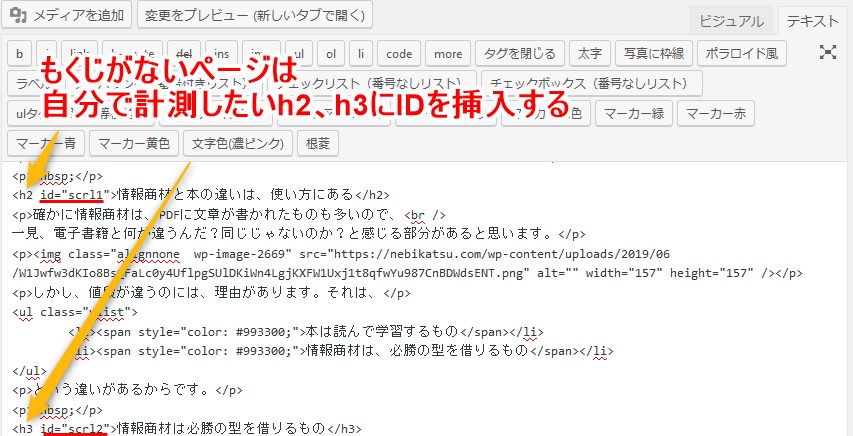Insert bold tag with 'b' button

[20, 53]
